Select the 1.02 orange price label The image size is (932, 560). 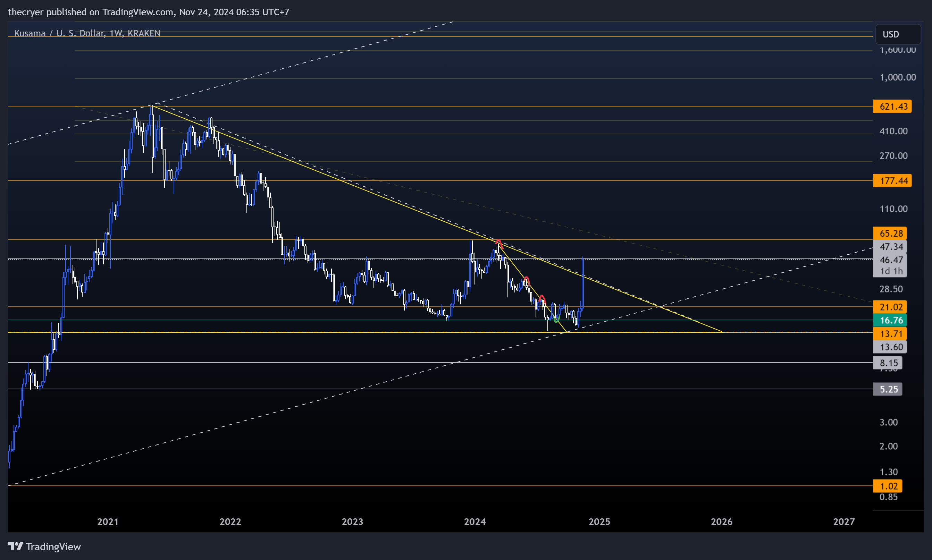point(888,486)
